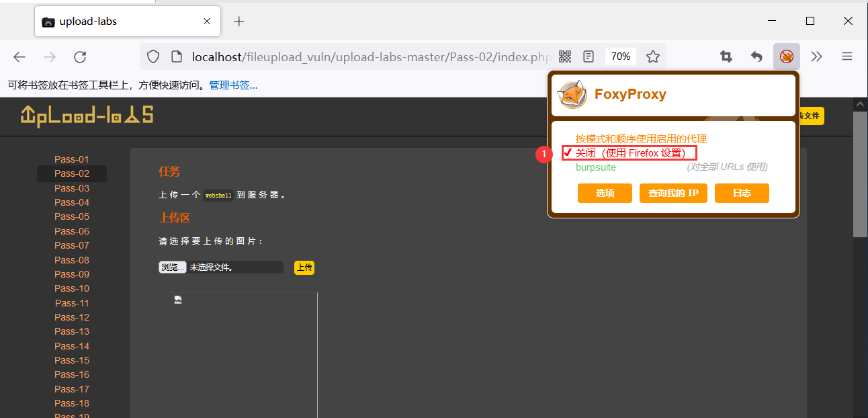Click the shield tracking protection icon
Image resolution: width=868 pixels, height=418 pixels.
tap(153, 57)
